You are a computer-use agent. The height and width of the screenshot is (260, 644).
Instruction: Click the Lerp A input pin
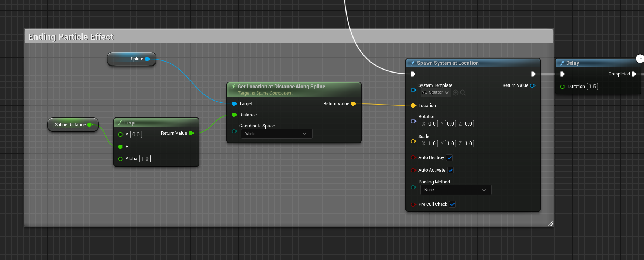pos(121,134)
